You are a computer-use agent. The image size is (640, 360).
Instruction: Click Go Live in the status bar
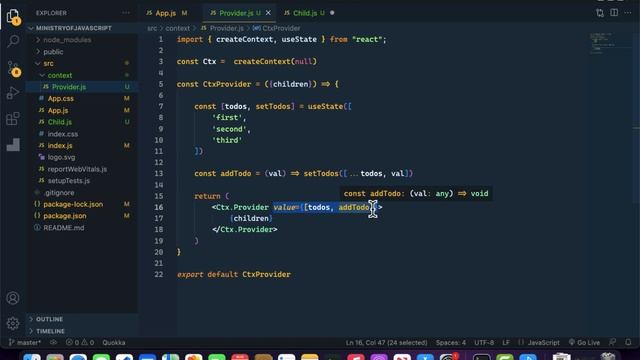tap(584, 342)
